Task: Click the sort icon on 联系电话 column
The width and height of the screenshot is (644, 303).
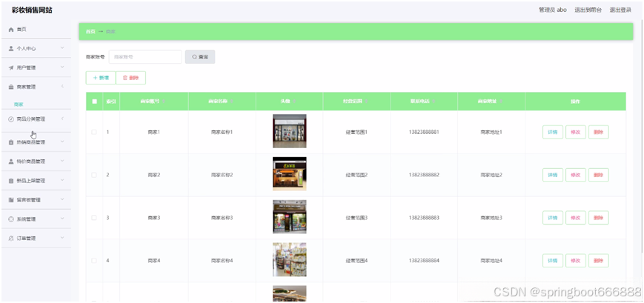Action: (434, 101)
